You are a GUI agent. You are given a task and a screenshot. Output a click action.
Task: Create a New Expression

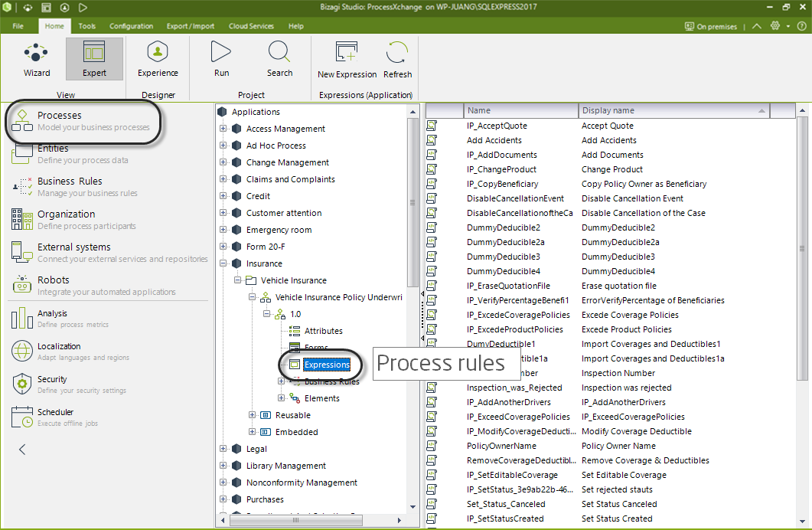(347, 60)
